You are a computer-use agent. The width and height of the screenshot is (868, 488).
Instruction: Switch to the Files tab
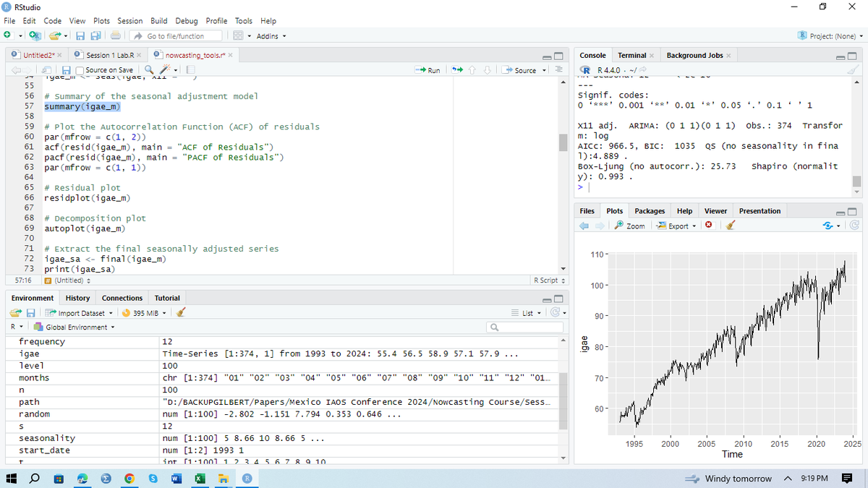point(587,211)
